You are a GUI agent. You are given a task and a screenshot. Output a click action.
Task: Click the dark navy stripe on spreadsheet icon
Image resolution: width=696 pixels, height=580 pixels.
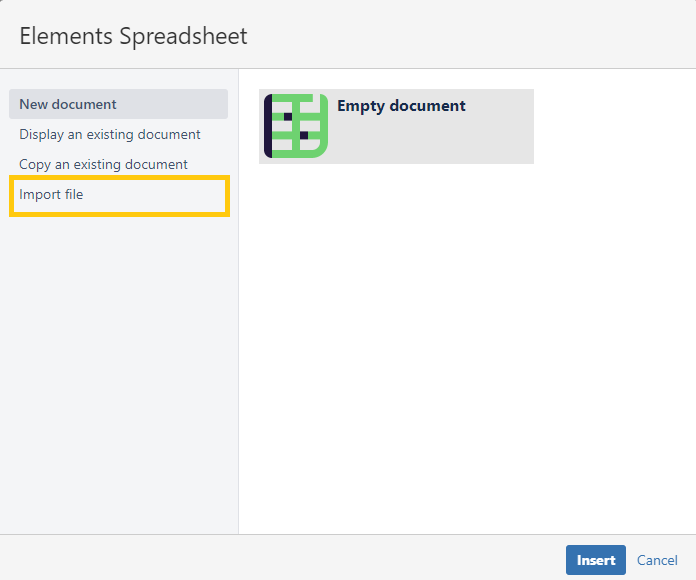(268, 126)
